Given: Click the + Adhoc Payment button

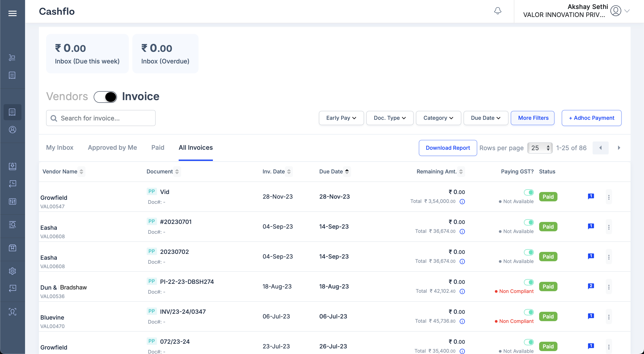Looking at the screenshot, I should 591,118.
